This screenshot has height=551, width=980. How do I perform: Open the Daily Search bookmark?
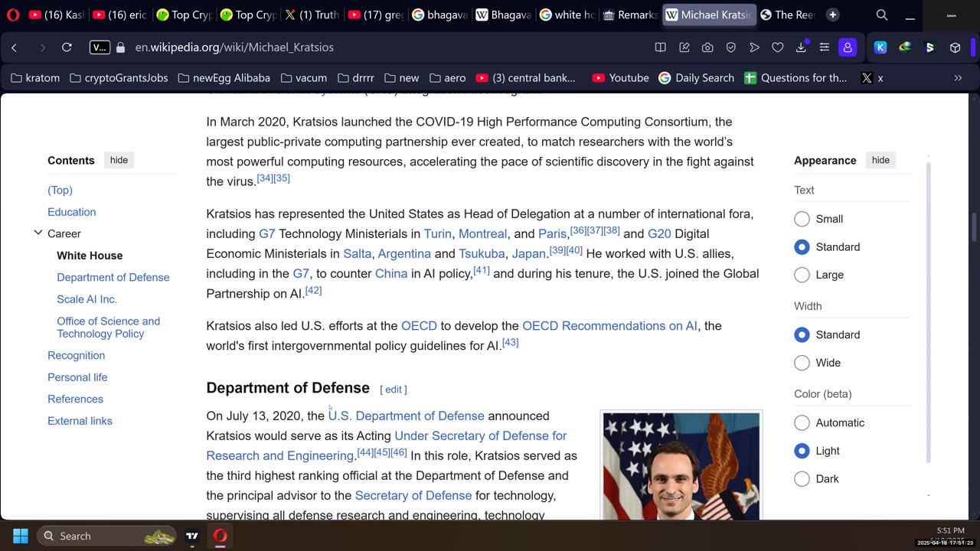[x=696, y=78]
